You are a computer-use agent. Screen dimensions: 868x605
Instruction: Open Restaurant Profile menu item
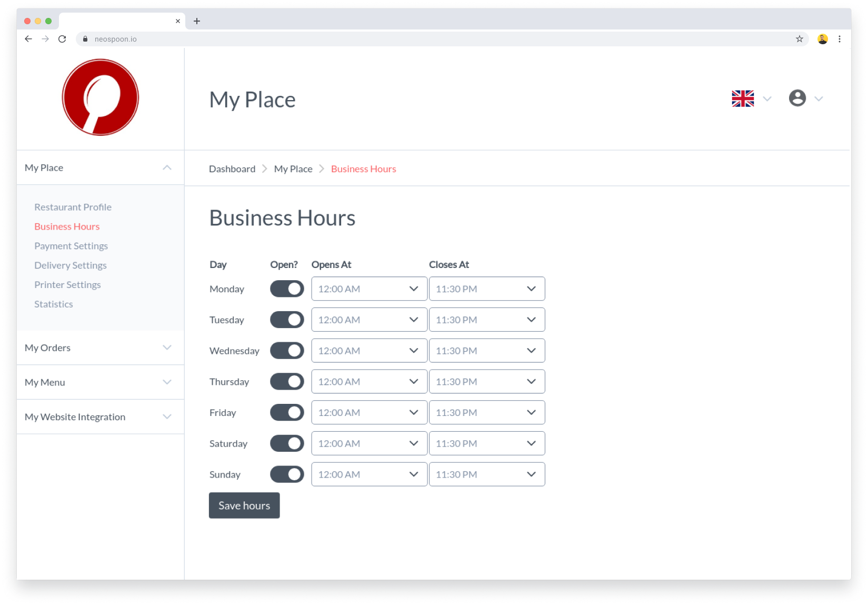click(x=73, y=207)
